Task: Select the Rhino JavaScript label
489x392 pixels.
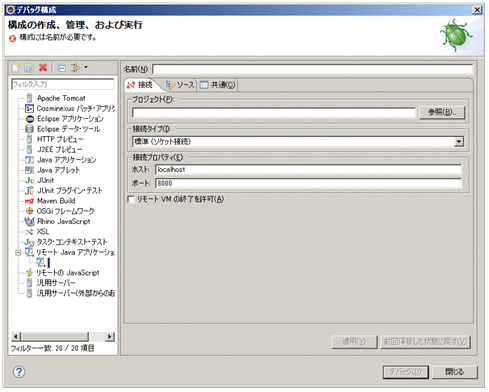Action: click(x=63, y=221)
